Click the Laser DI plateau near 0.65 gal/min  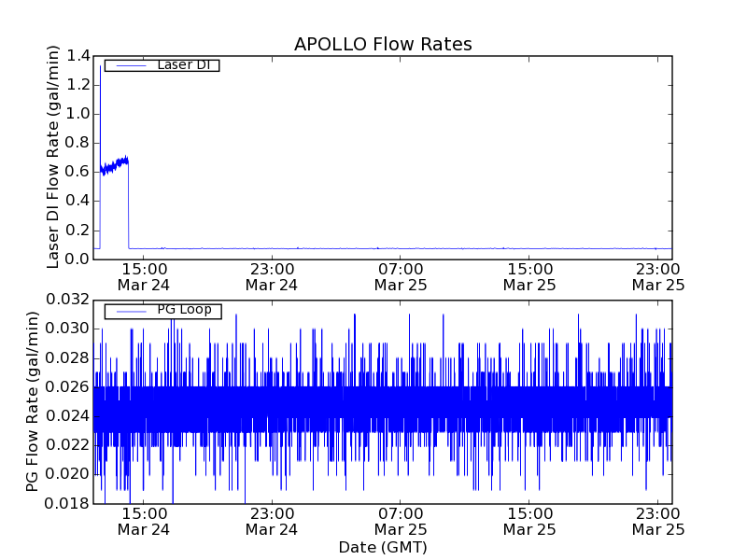click(x=115, y=165)
